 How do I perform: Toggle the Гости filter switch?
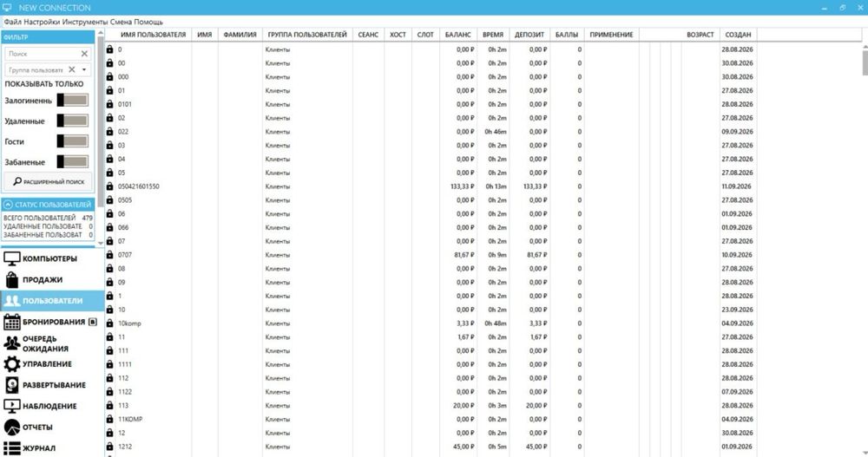pyautogui.click(x=73, y=141)
